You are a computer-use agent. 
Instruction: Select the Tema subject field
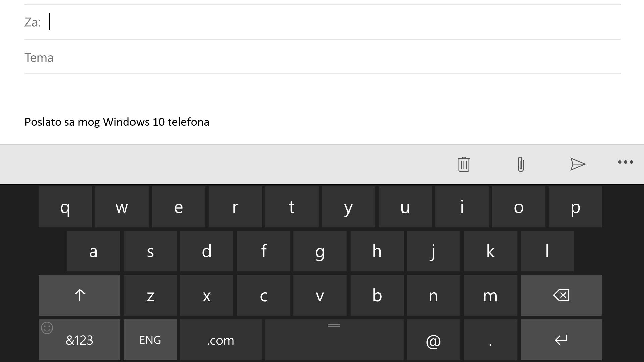point(134,57)
